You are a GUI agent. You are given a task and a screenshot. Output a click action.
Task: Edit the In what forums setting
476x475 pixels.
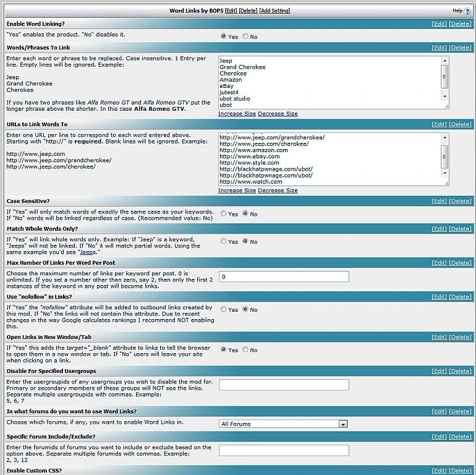coord(439,411)
